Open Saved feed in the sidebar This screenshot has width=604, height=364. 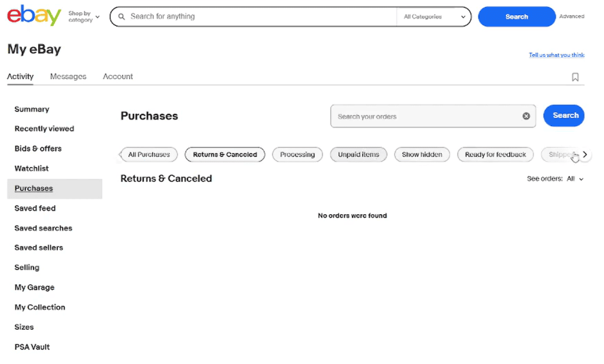point(35,208)
